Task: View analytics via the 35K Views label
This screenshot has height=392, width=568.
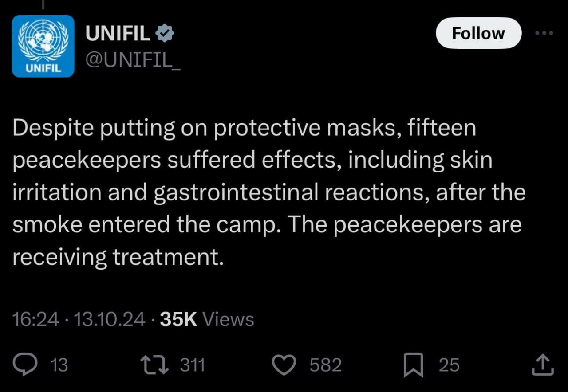Action: pyautogui.click(x=207, y=319)
